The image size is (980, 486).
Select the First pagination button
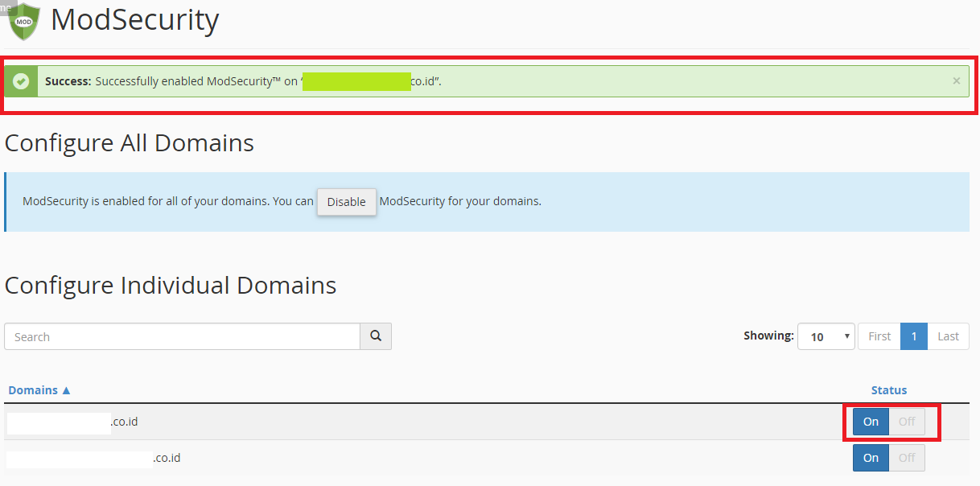coord(879,336)
